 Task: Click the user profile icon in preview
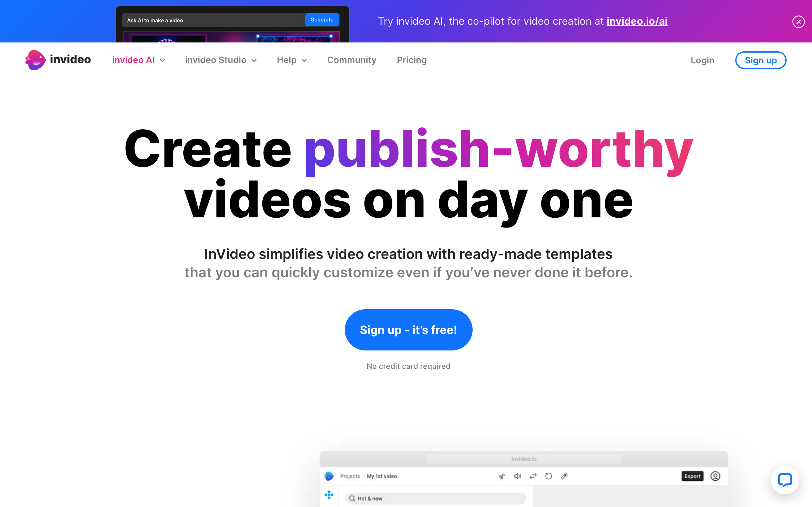point(715,476)
